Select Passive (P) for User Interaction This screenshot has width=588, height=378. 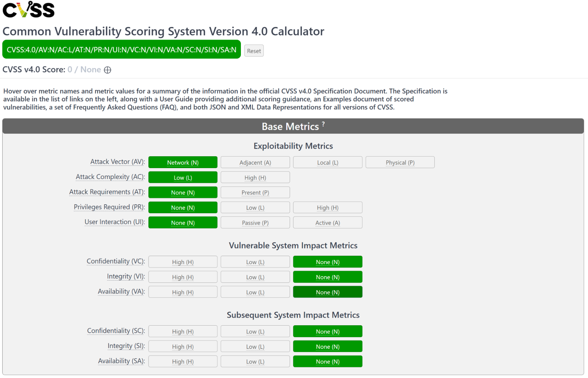[x=255, y=223]
